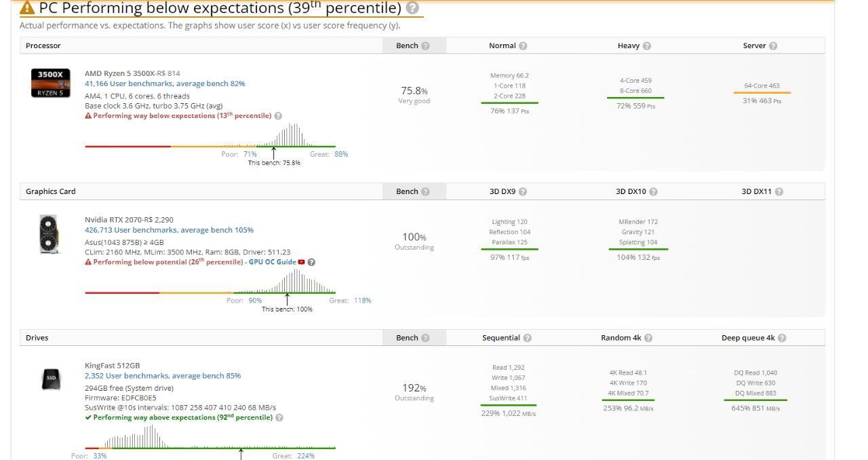
Task: Click the Splatting 104 value
Action: [638, 243]
